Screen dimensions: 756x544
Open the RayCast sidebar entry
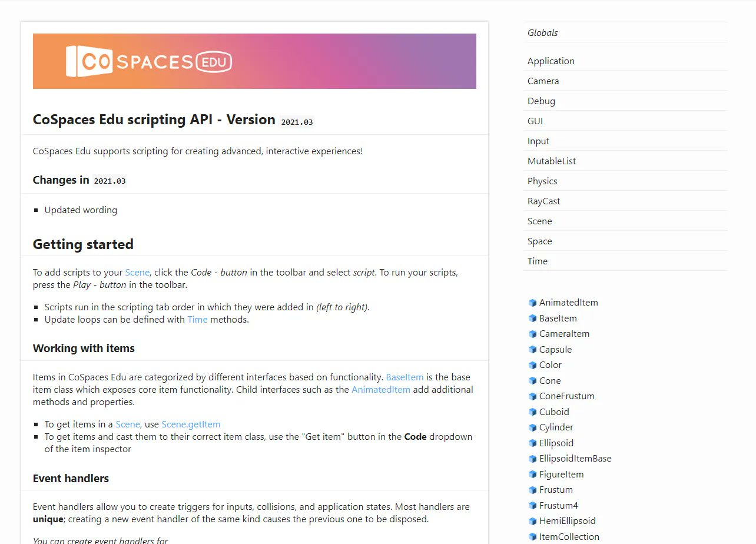543,201
